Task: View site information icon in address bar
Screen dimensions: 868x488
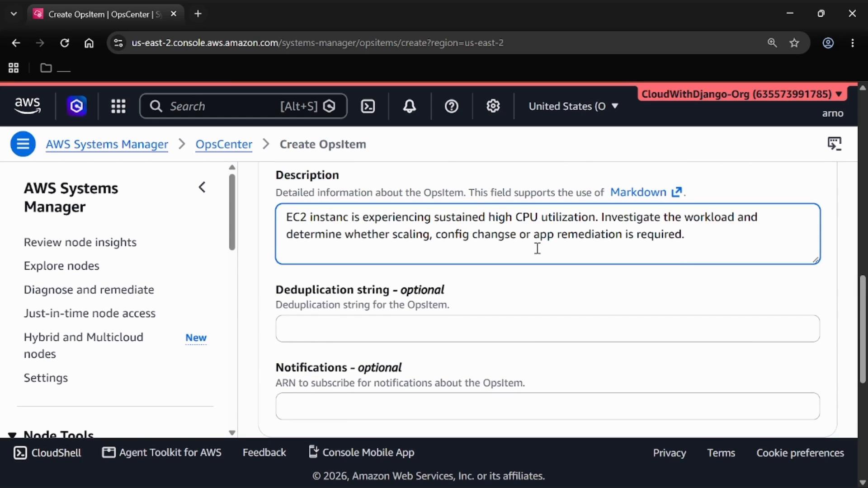Action: click(x=118, y=43)
